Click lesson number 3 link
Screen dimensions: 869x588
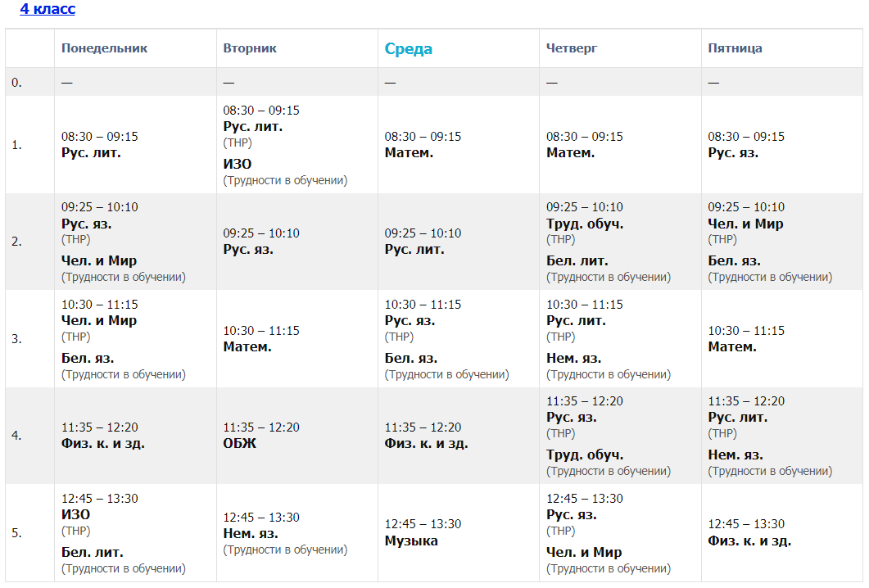[x=16, y=338]
